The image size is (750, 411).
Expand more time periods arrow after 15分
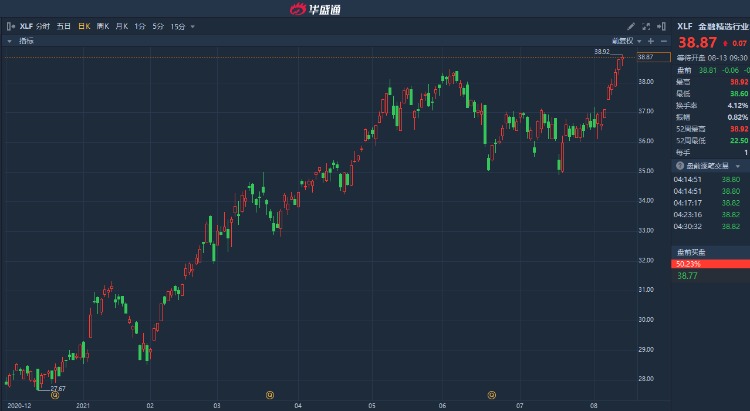[x=191, y=26]
